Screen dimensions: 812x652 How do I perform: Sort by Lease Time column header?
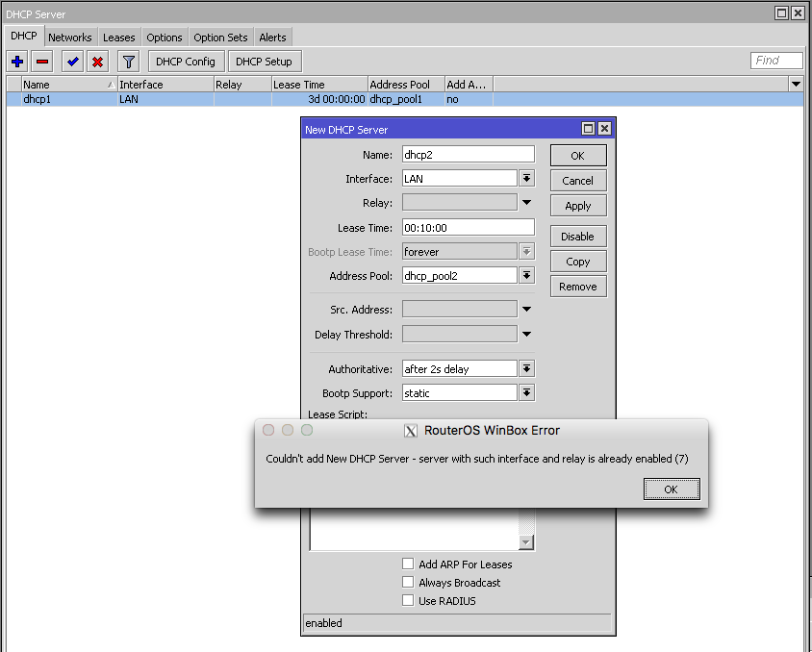[319, 85]
